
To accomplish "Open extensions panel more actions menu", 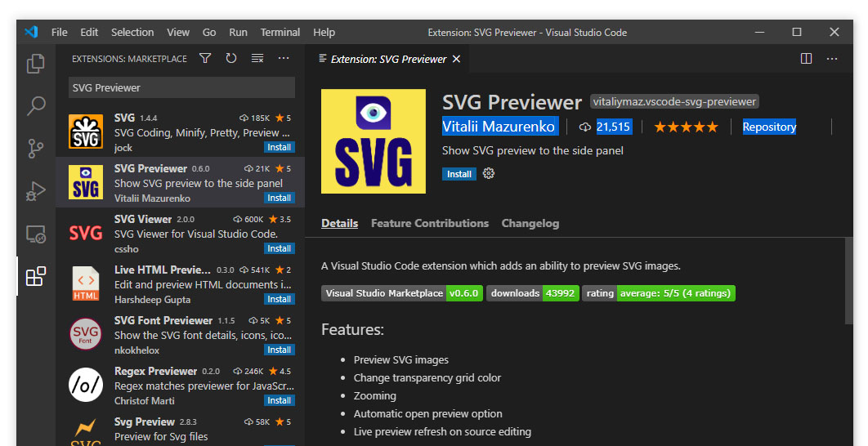I will point(284,58).
